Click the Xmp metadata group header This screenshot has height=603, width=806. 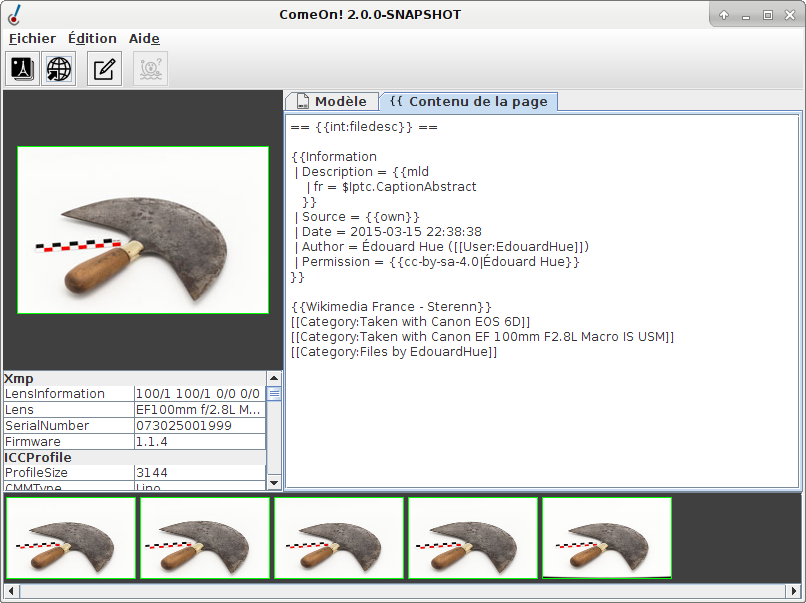point(135,378)
